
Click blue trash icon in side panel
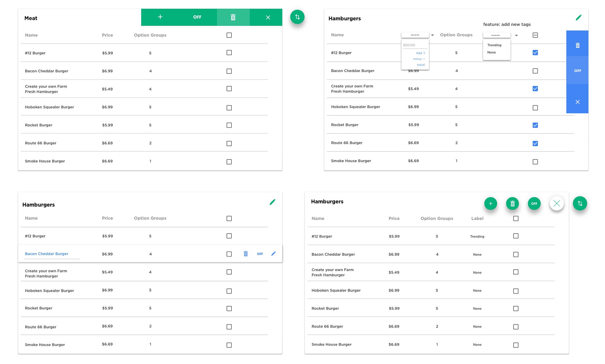[x=577, y=45]
